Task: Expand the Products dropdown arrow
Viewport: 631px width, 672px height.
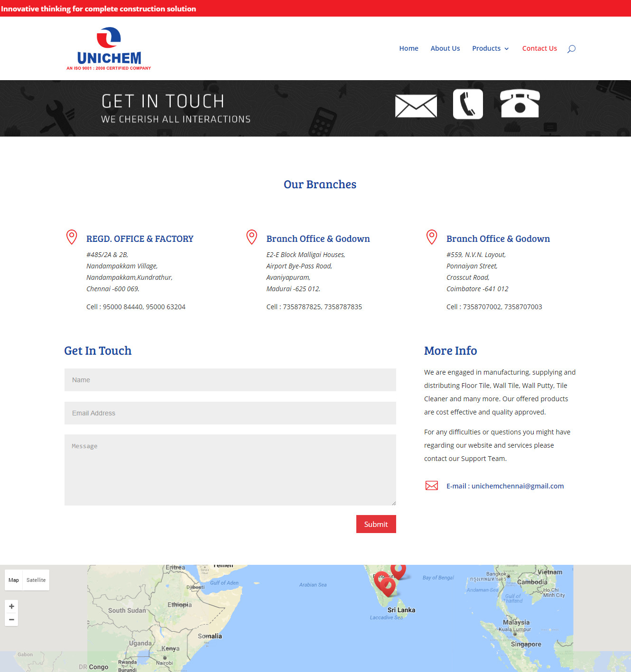Action: click(507, 49)
